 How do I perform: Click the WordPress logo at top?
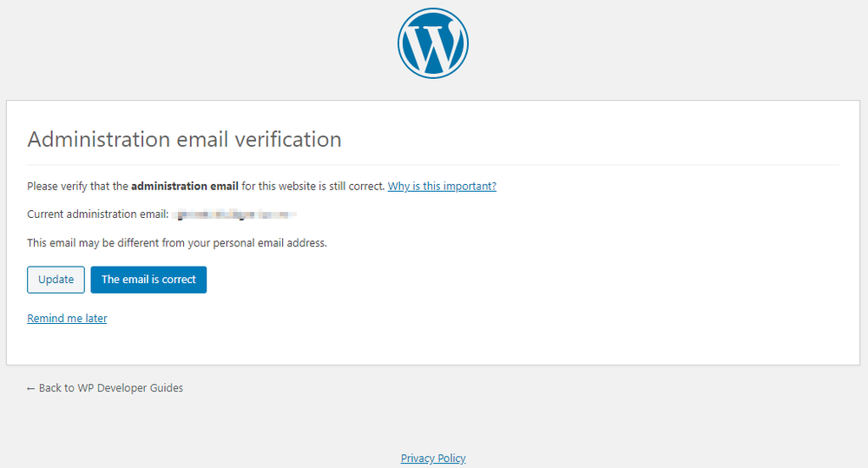click(433, 43)
